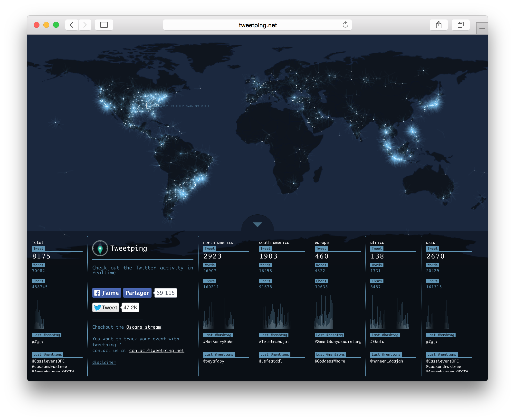This screenshot has width=515, height=420.
Task: Click the contact@tweetping.net email link
Action: pyautogui.click(x=157, y=350)
